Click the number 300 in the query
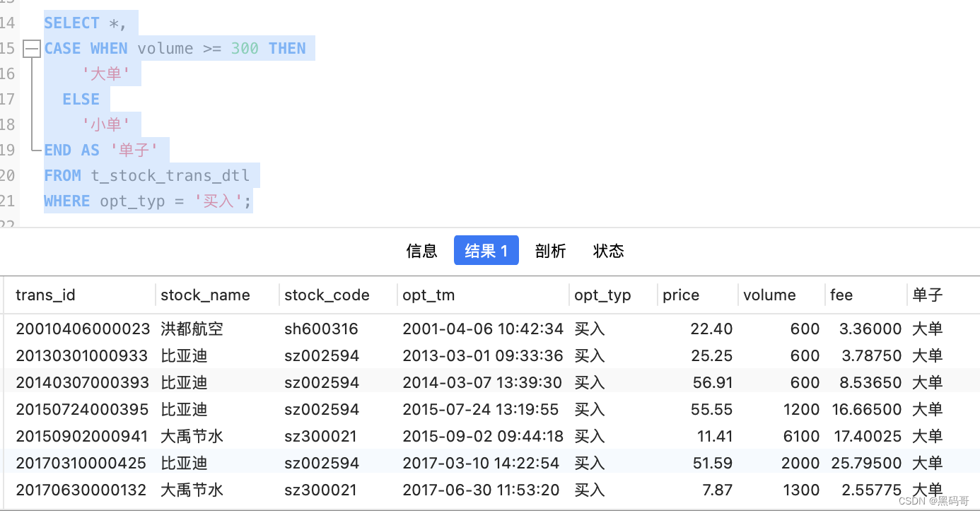This screenshot has height=513, width=980. (245, 49)
